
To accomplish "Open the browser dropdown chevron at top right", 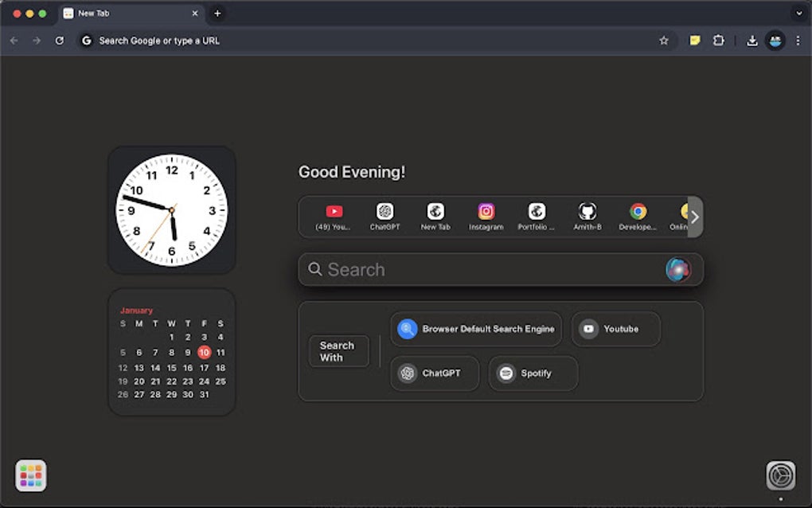I will [x=798, y=13].
